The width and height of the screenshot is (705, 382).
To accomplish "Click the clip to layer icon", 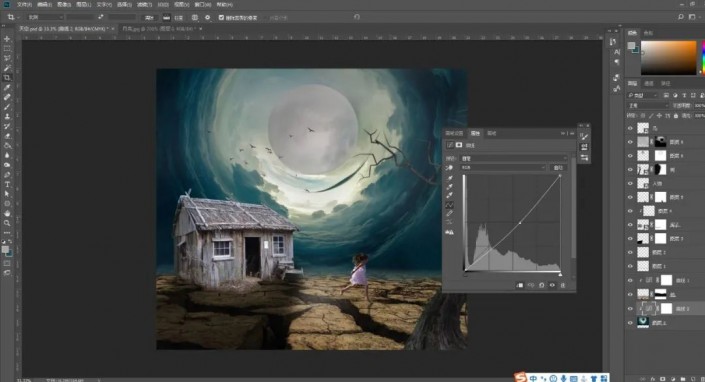I will point(519,285).
